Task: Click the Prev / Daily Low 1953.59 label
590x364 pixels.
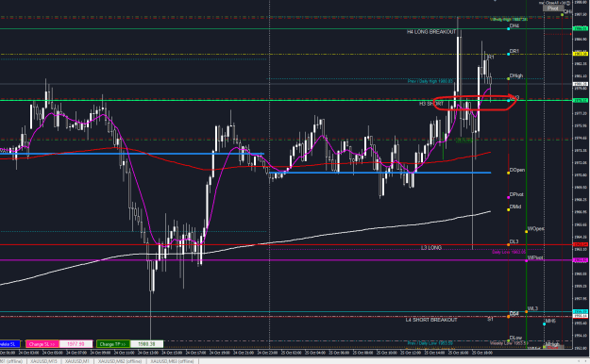Action: (430, 343)
